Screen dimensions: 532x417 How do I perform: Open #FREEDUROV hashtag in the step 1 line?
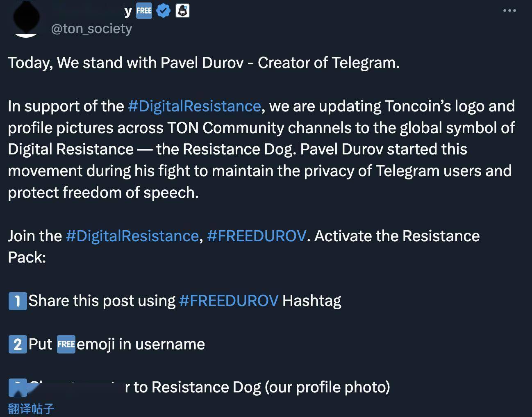(229, 301)
